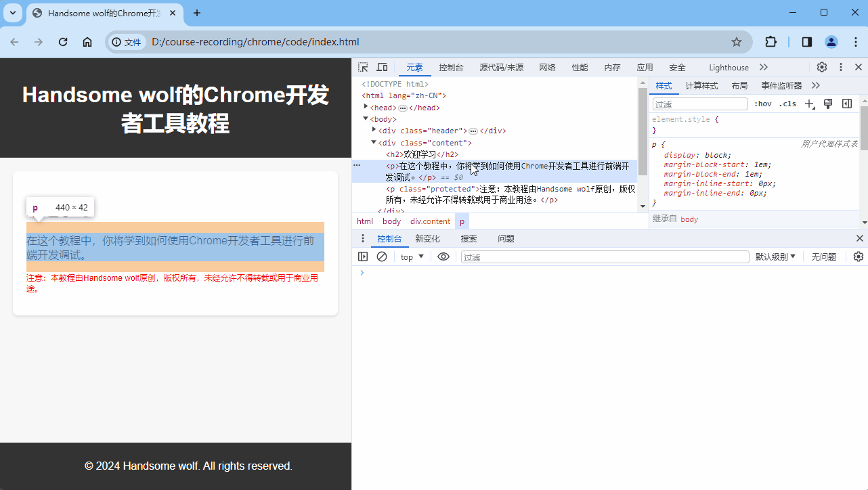Bookmark this page star icon
Viewport: 868px width, 490px height.
coord(737,42)
